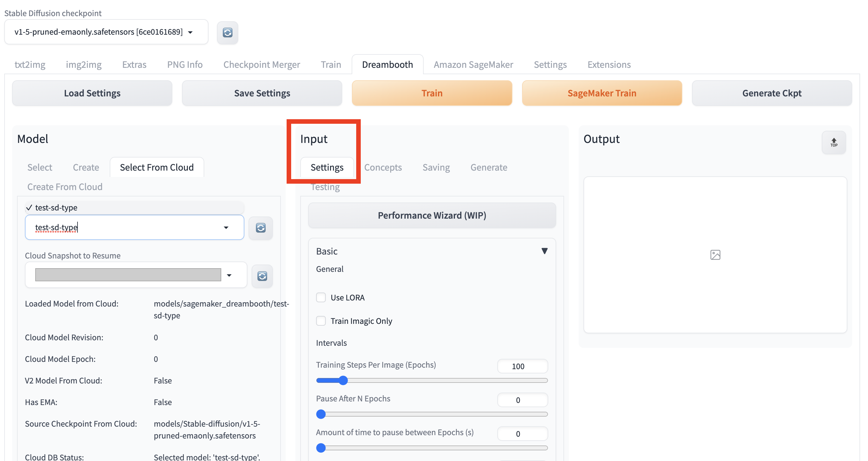
Task: Collapse the Basic section triangle
Action: pos(544,251)
